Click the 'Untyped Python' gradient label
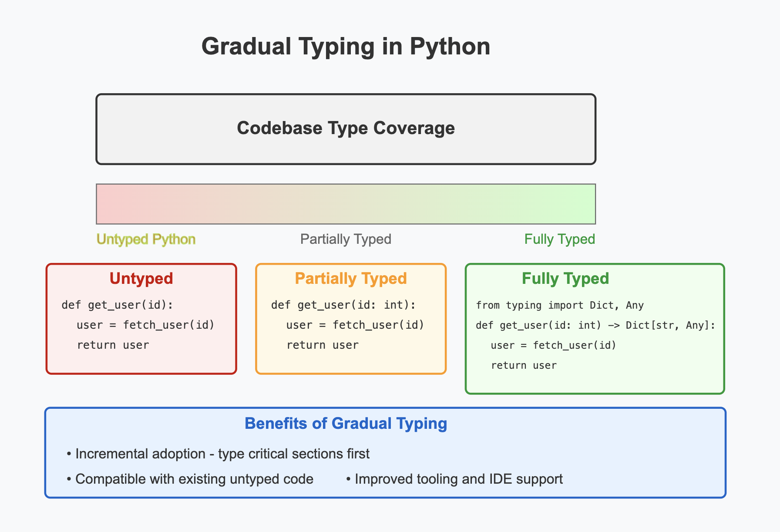Image resolution: width=780 pixels, height=532 pixels. tap(145, 239)
